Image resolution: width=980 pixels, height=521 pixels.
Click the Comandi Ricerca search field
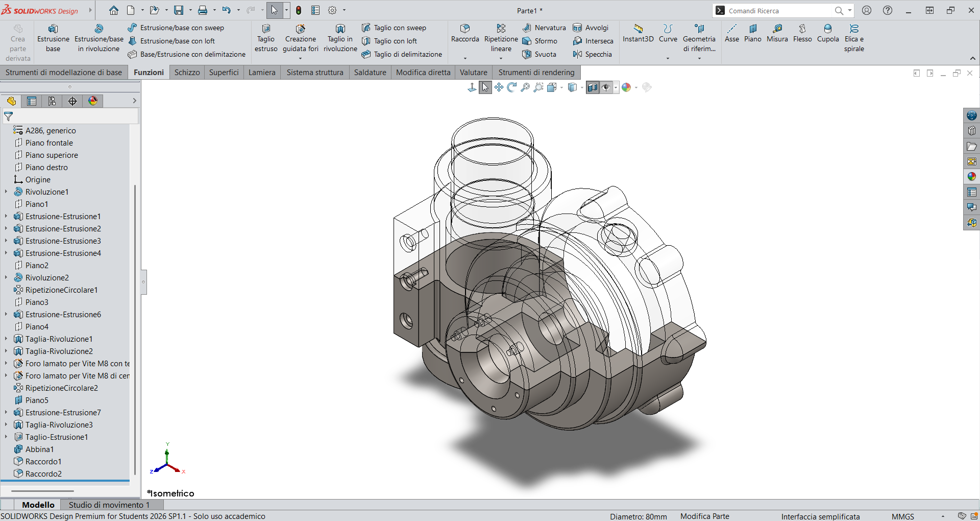[780, 10]
